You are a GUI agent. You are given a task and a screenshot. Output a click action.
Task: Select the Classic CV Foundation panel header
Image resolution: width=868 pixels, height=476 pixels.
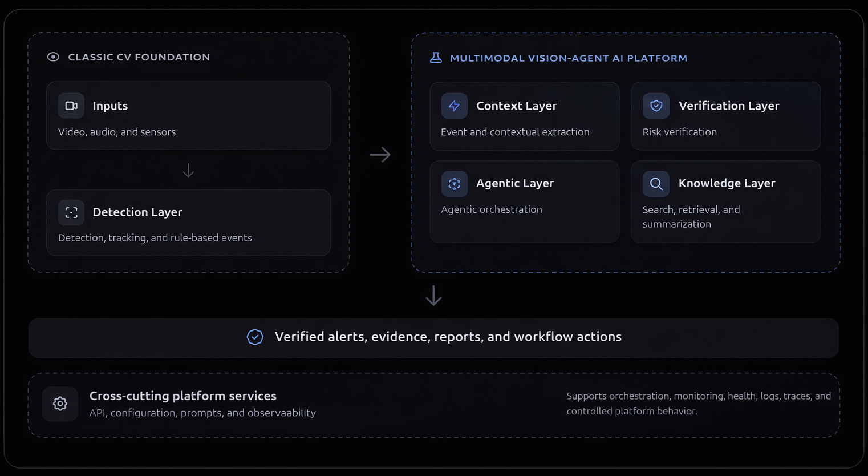139,57
